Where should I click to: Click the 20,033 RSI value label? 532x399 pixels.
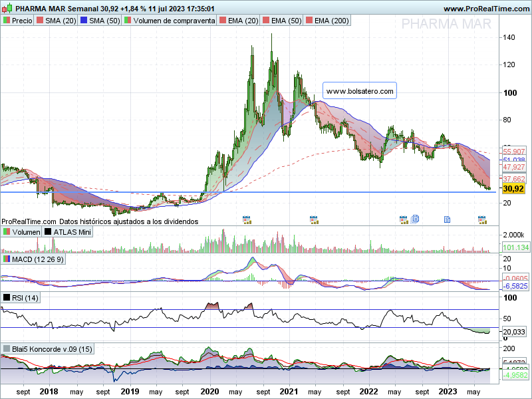point(513,331)
